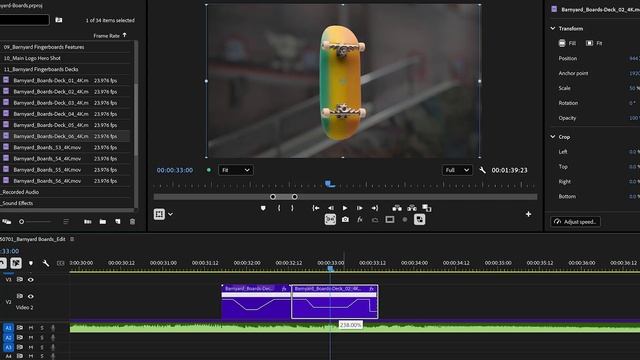Toggle V3 track visibility eye
The width and height of the screenshot is (640, 360).
point(31,280)
